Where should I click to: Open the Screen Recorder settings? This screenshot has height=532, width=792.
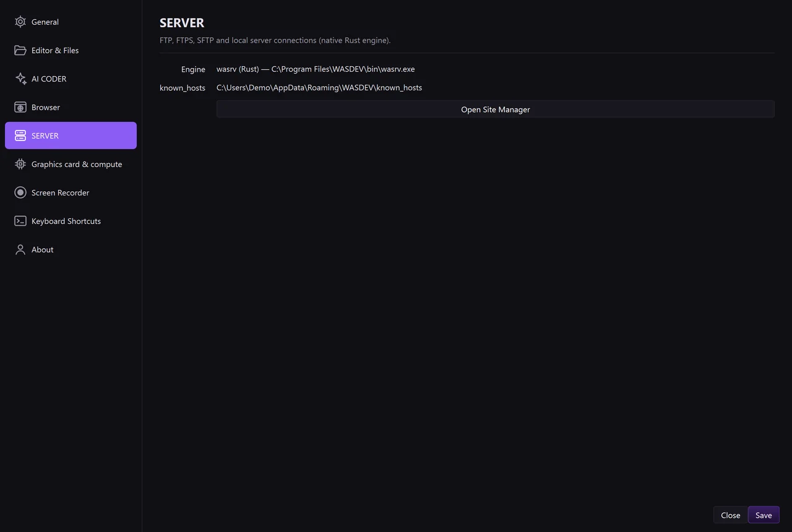71,192
